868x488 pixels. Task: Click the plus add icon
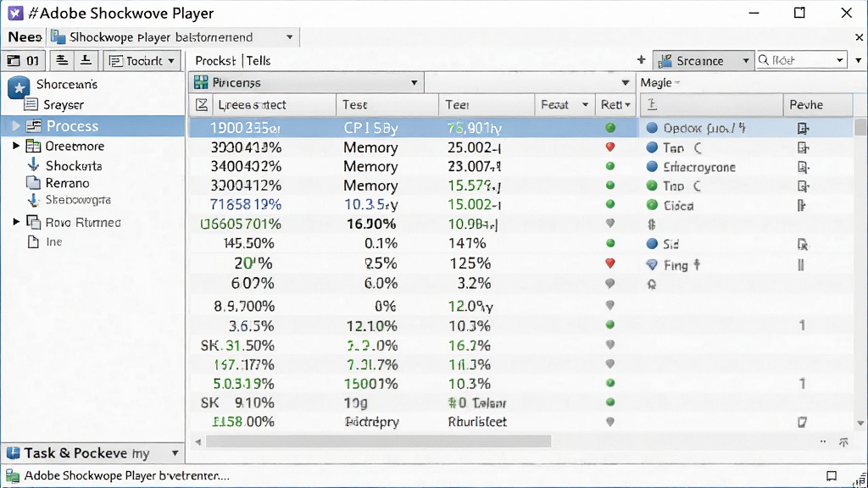pos(641,60)
